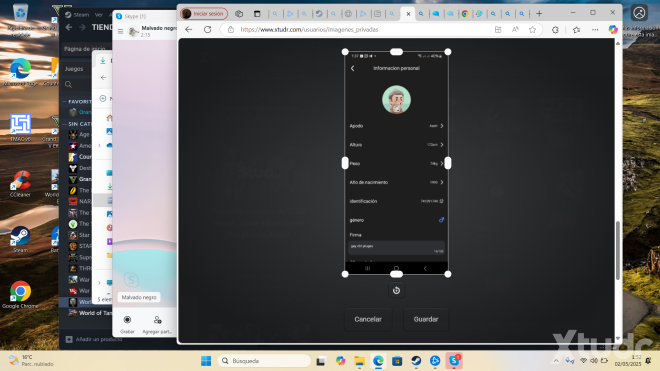Click the Windows taskbar Búsqueda search box
The height and width of the screenshot is (371, 660).
[264, 361]
